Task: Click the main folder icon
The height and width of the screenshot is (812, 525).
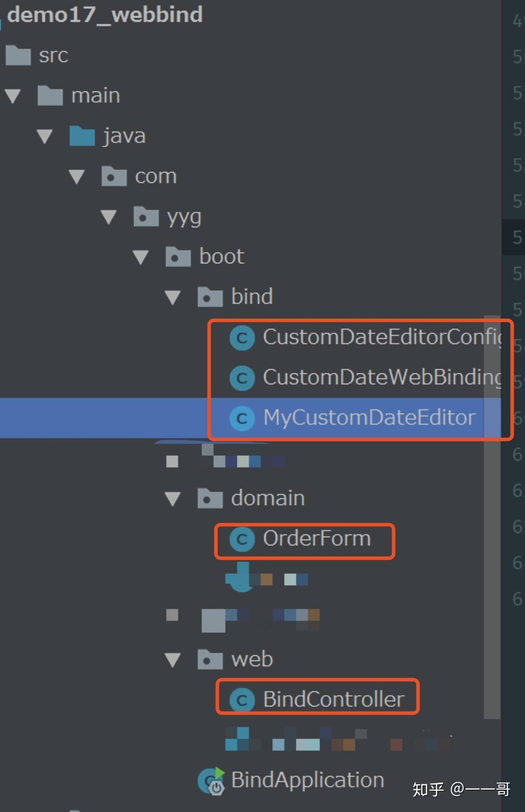Action: click(x=50, y=96)
